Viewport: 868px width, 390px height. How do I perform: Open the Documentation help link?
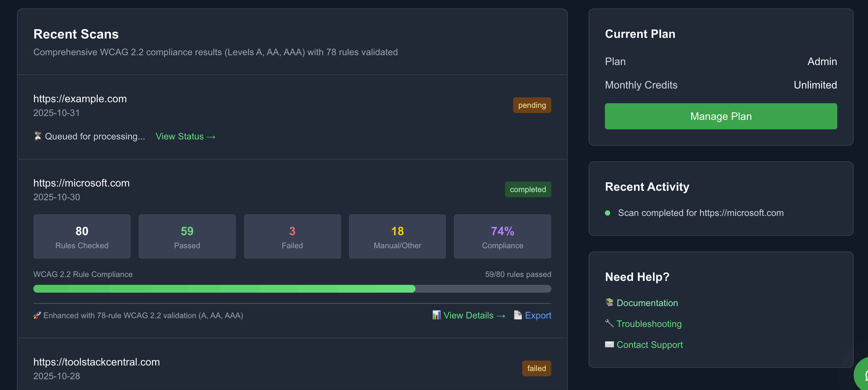coord(647,303)
